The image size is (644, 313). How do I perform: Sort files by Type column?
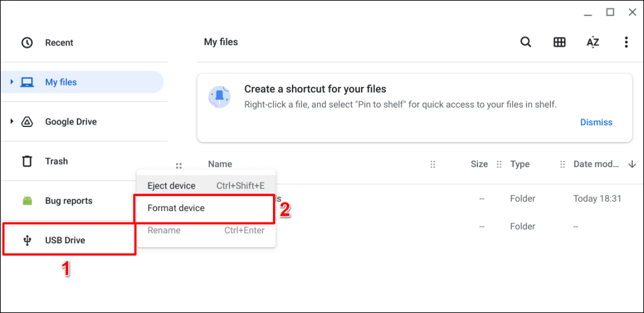coord(519,165)
